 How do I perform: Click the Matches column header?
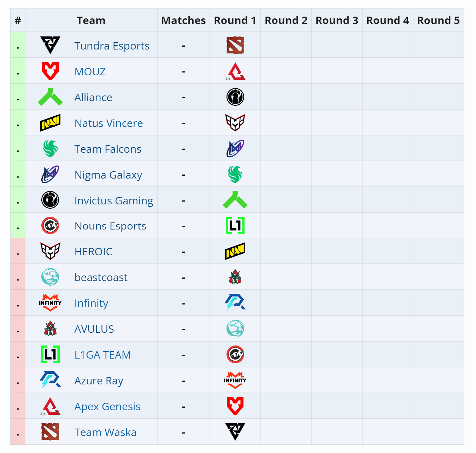point(183,20)
